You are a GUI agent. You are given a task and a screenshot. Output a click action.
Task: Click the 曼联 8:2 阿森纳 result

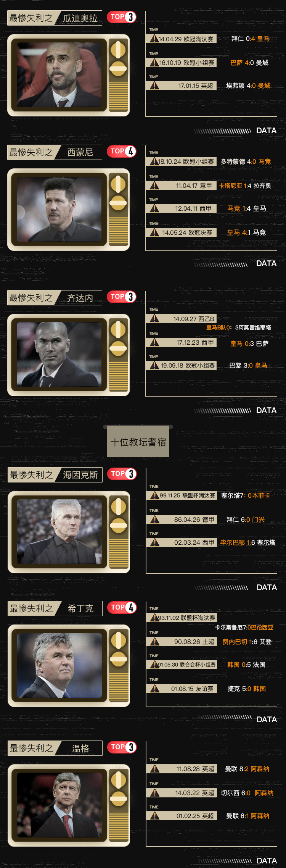point(247,769)
